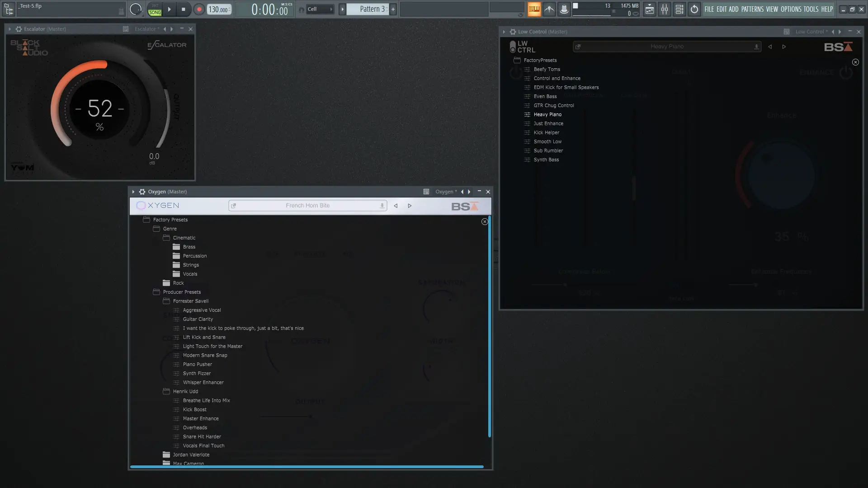
Task: Toggle the Low Control Enhance power button
Action: (846, 72)
